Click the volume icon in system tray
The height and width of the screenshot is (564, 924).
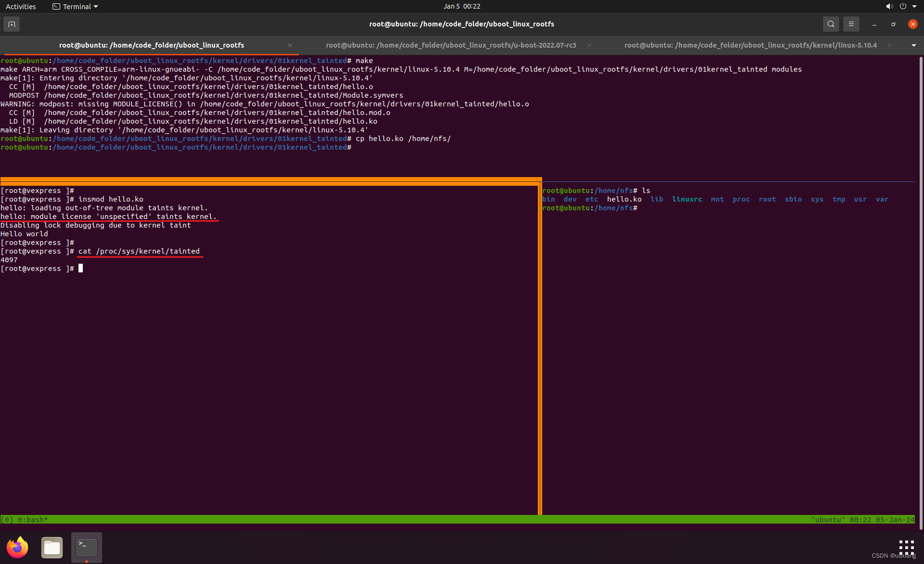click(x=889, y=6)
